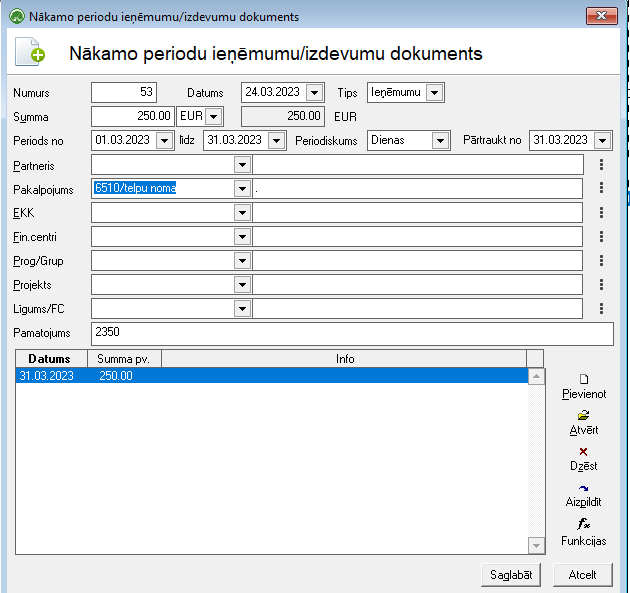Expand the Tips Ieņēmumu dropdown
630x593 pixels.
[x=434, y=93]
